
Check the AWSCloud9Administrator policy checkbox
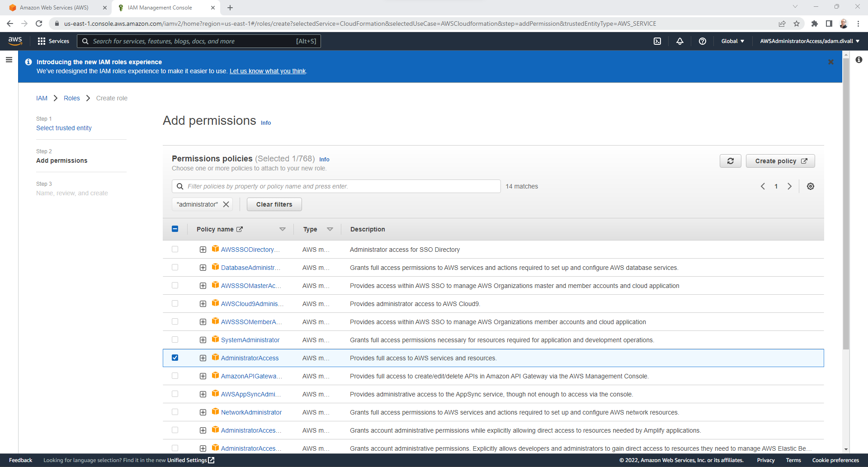coord(175,303)
